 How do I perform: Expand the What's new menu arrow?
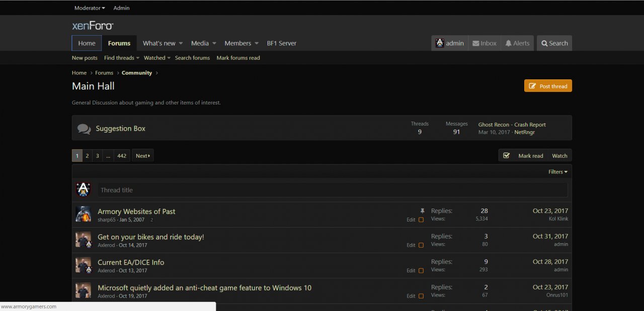pyautogui.click(x=181, y=44)
